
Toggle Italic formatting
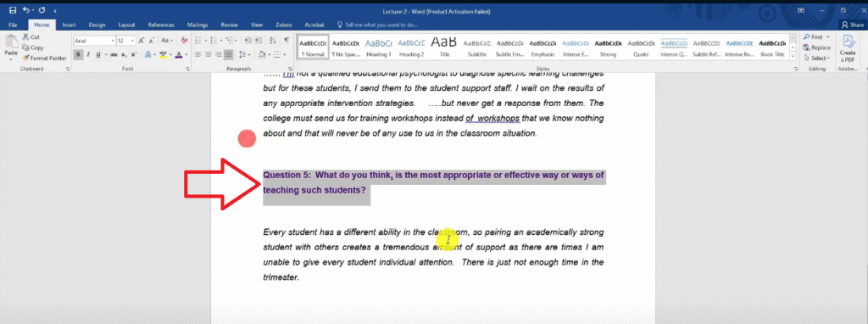click(88, 54)
